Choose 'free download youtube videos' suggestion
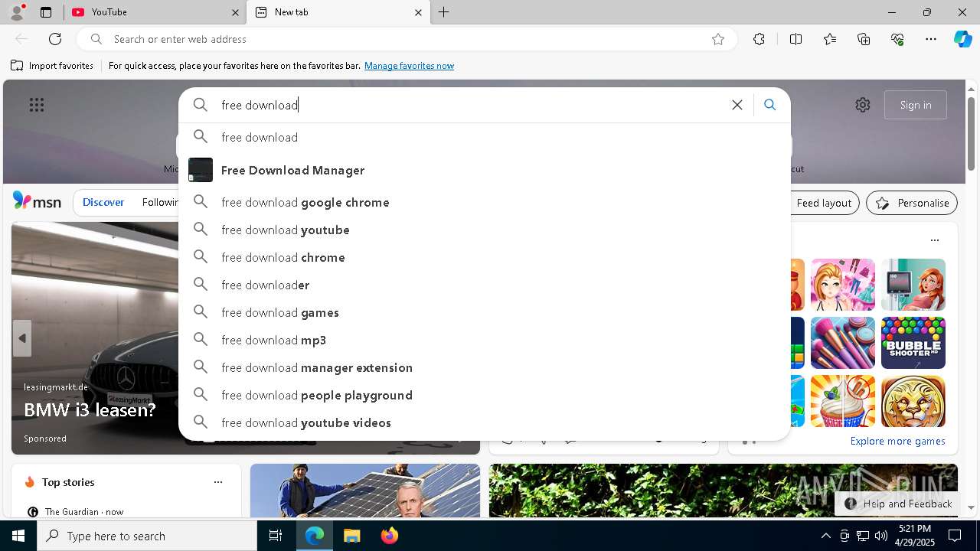 tap(484, 422)
